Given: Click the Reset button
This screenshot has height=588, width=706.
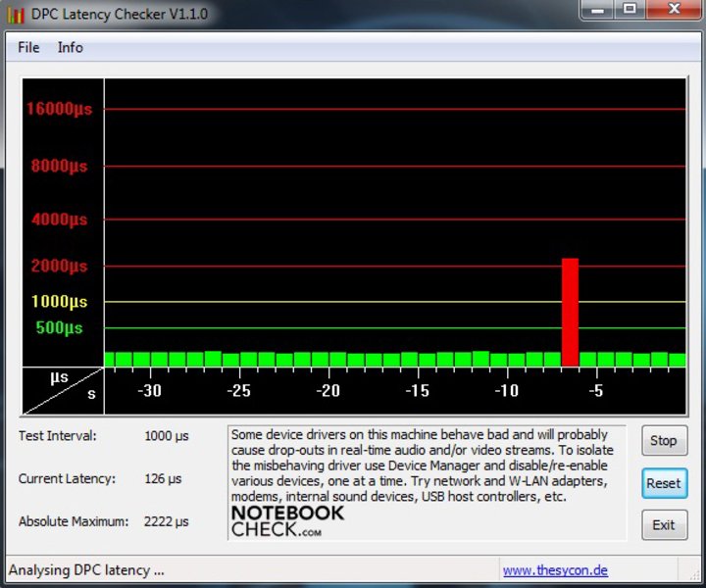Looking at the screenshot, I should tap(664, 483).
